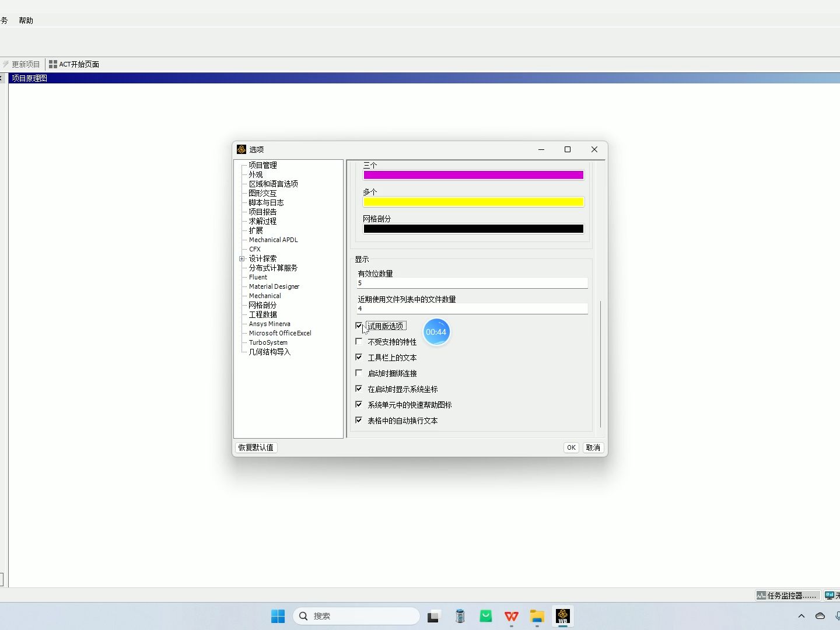This screenshot has width=840, height=630.
Task: Select 工程数据 tree item
Action: pos(263,314)
